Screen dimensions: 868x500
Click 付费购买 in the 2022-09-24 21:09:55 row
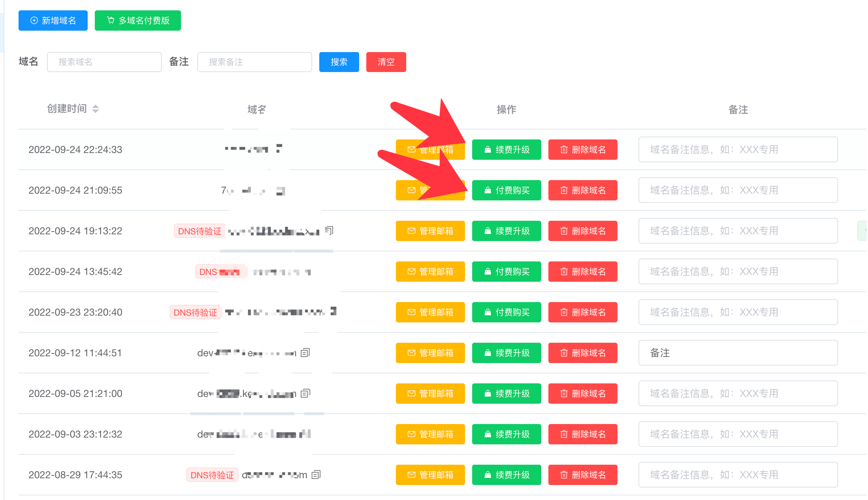click(x=507, y=190)
